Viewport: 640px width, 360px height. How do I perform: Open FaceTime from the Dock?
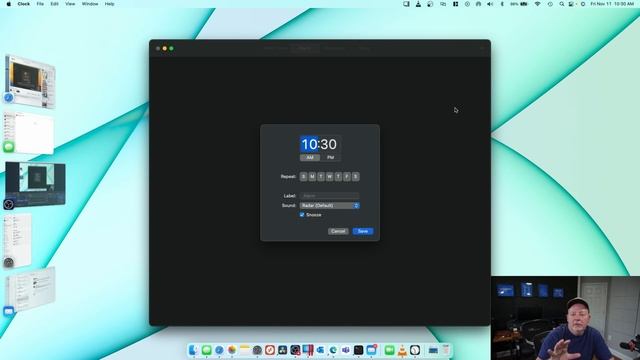tap(389, 350)
